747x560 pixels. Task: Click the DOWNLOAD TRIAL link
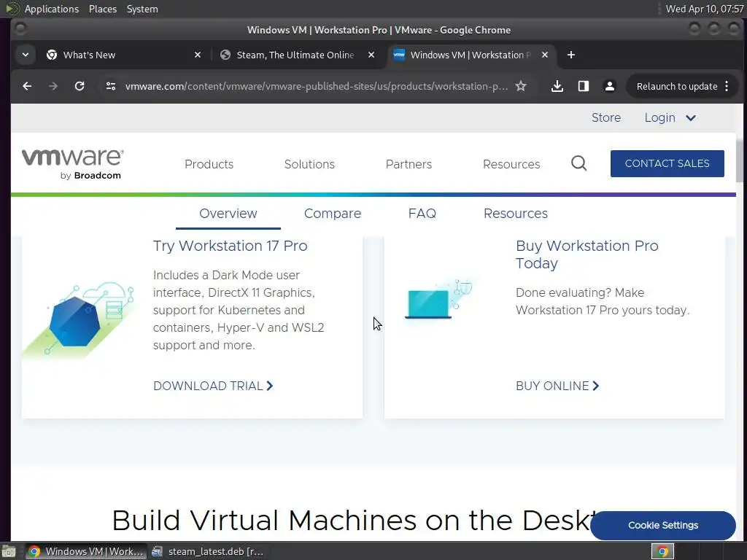coord(213,386)
